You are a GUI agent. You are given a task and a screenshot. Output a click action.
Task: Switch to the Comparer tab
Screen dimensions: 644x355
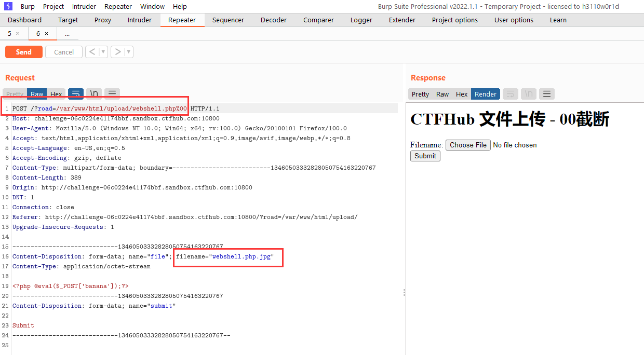pos(318,20)
